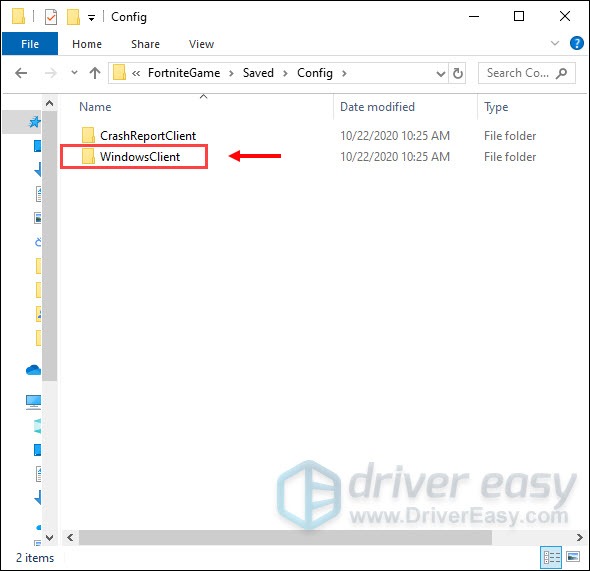
Task: Sort by the Type column header
Action: (x=496, y=107)
